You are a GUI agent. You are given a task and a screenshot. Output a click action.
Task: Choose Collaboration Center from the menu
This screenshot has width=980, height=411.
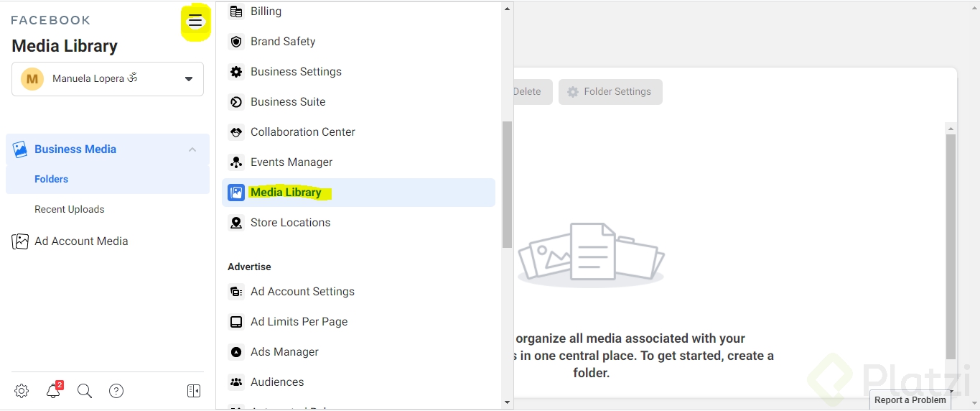[358, 132]
